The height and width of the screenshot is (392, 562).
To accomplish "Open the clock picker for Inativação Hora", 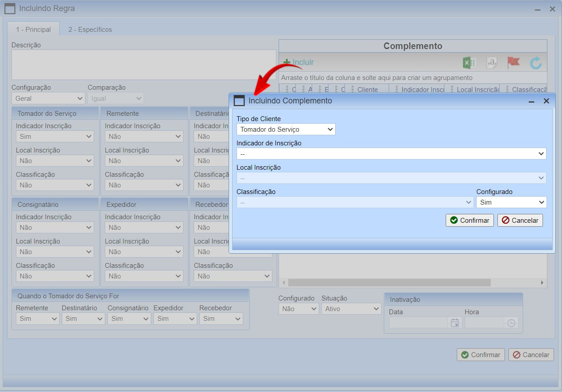I will coord(511,323).
